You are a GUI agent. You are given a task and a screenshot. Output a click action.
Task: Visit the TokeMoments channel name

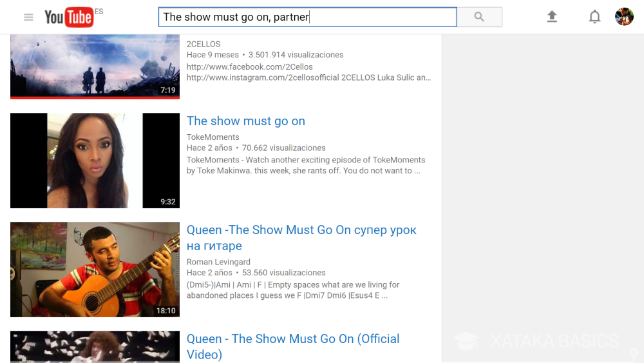[213, 137]
